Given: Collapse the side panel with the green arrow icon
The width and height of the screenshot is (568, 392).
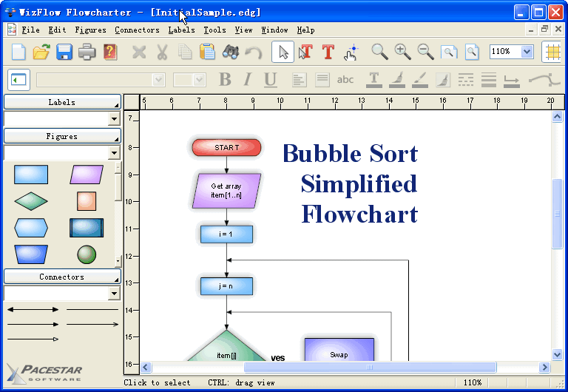Looking at the screenshot, I should tap(18, 80).
